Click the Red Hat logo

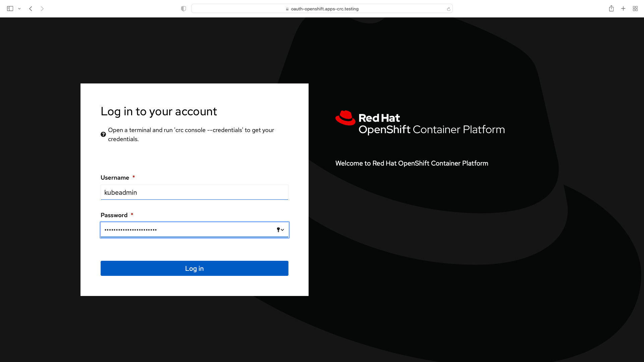[x=345, y=118]
